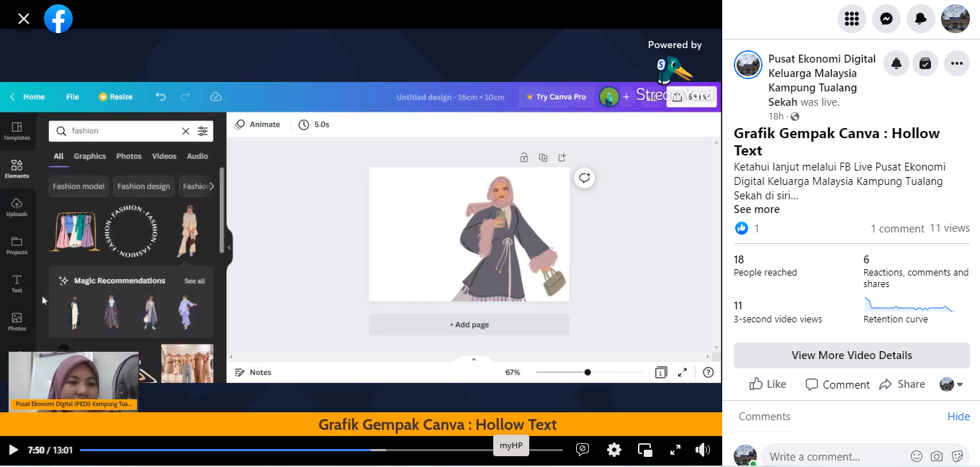This screenshot has height=467, width=980.
Task: Click Fashion design suggestion chip
Action: point(144,186)
